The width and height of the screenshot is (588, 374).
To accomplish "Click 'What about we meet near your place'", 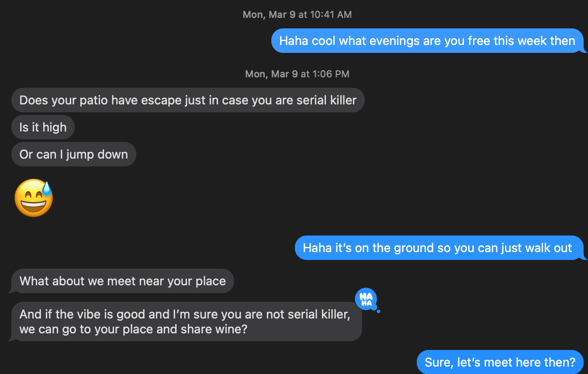I will click(122, 281).
